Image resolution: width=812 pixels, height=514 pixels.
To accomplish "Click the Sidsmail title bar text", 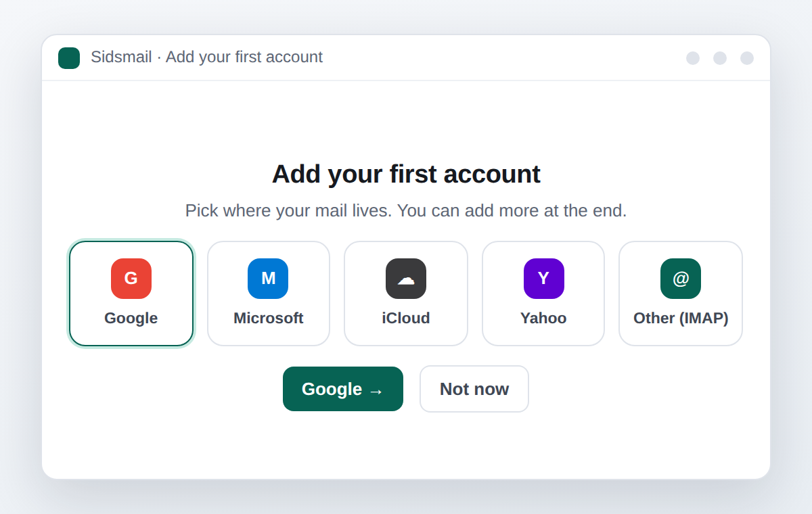I will (206, 57).
